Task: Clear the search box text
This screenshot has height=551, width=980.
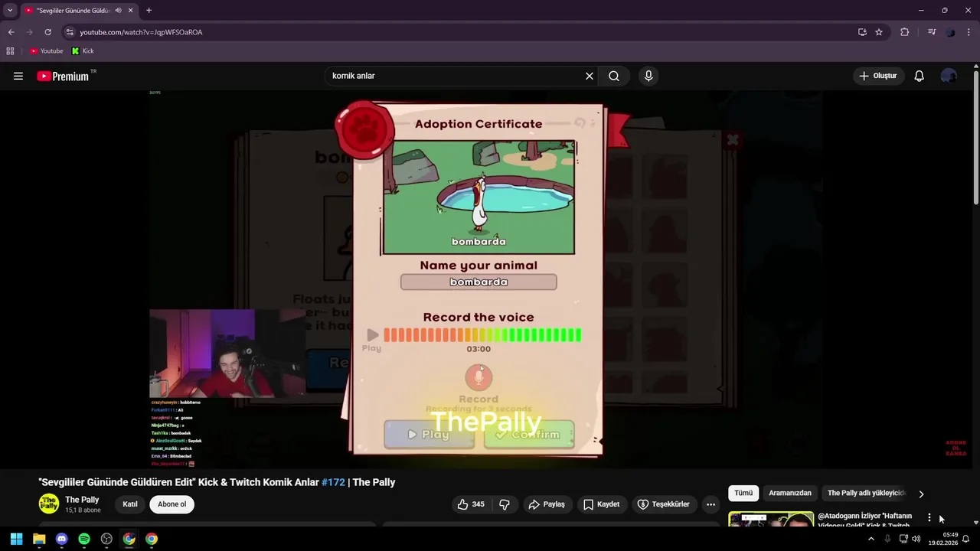Action: click(590, 76)
